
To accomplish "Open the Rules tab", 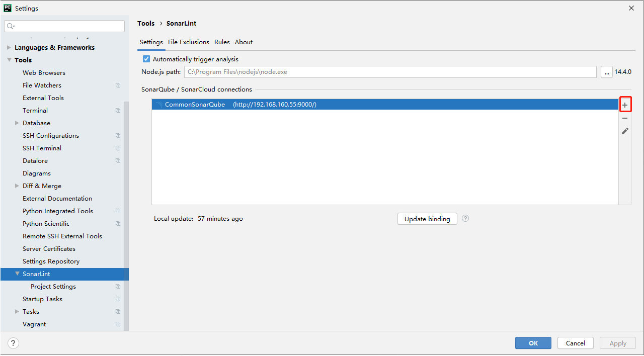I will tap(222, 42).
